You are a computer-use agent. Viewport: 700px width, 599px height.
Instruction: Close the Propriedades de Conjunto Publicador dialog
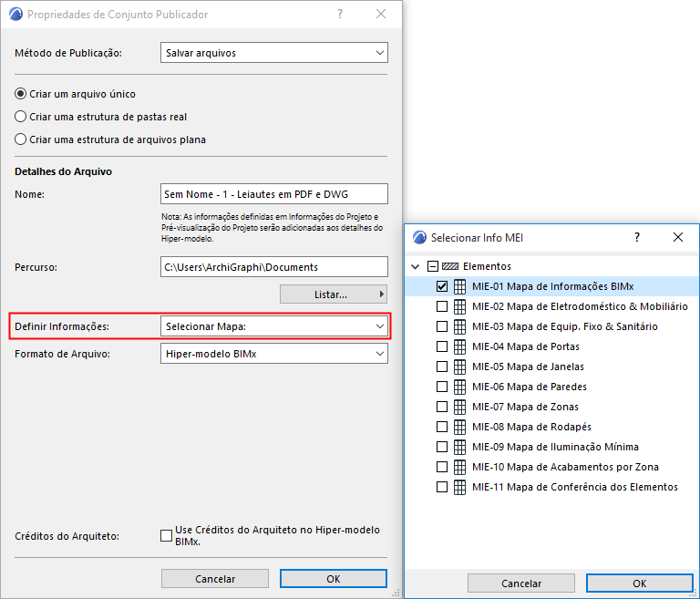tap(381, 14)
